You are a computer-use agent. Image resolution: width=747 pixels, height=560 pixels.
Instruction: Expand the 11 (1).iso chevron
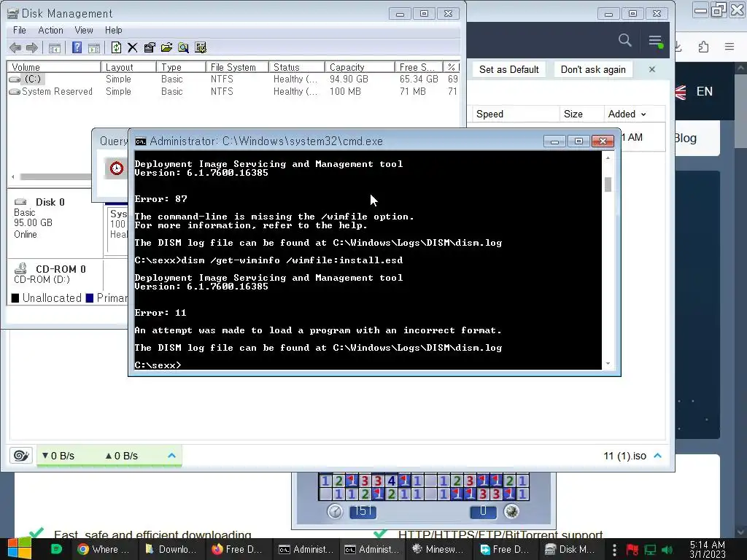tap(658, 456)
